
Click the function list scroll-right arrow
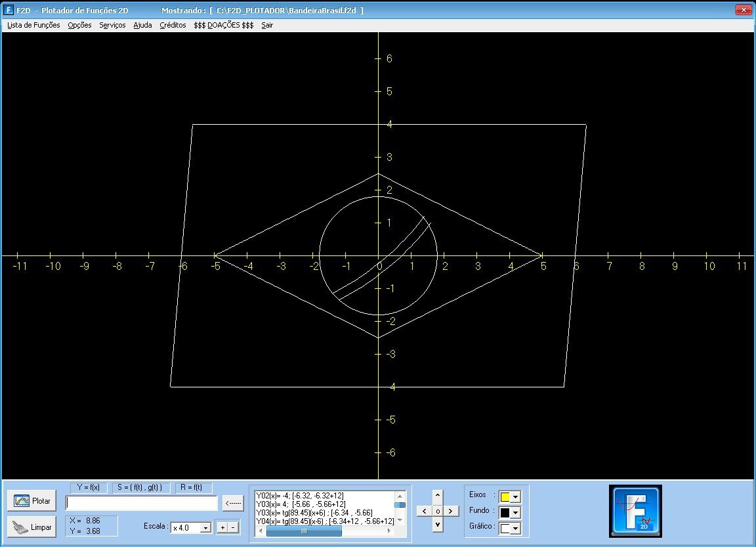point(390,531)
